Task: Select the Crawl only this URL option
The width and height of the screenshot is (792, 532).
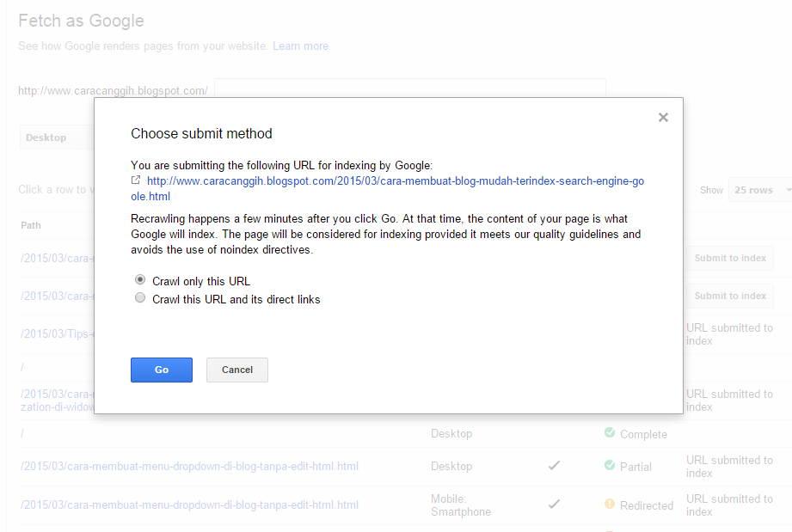Action: pos(138,278)
